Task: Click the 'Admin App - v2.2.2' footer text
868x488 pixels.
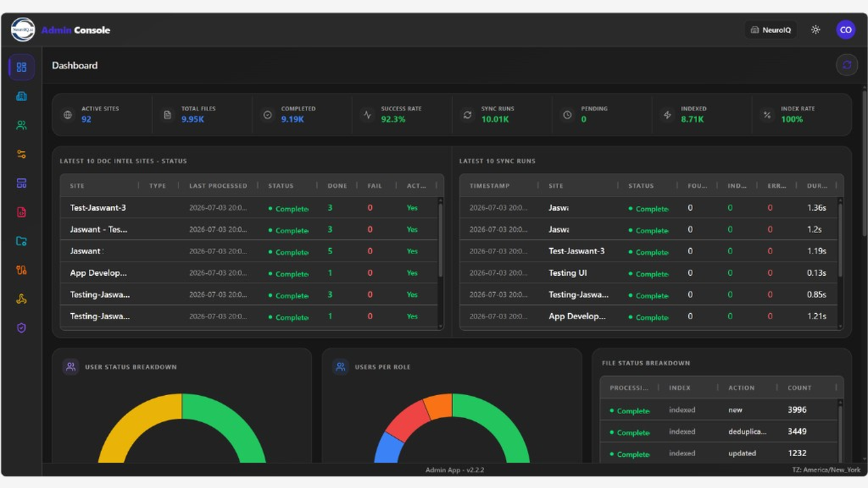Action: pos(454,470)
